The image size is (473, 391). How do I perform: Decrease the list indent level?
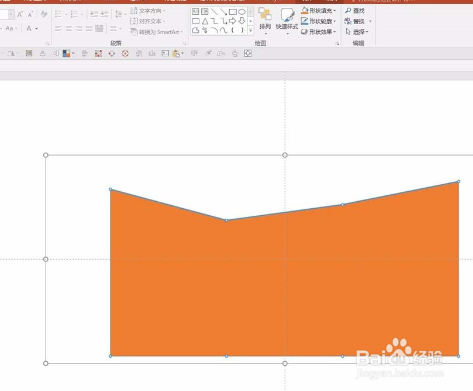pyautogui.click(x=94, y=14)
